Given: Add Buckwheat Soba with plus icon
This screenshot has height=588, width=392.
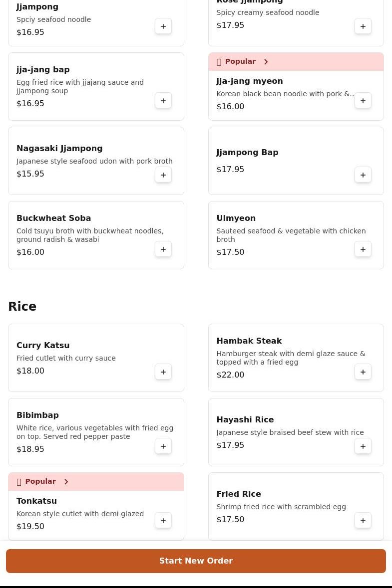Looking at the screenshot, I should [163, 249].
